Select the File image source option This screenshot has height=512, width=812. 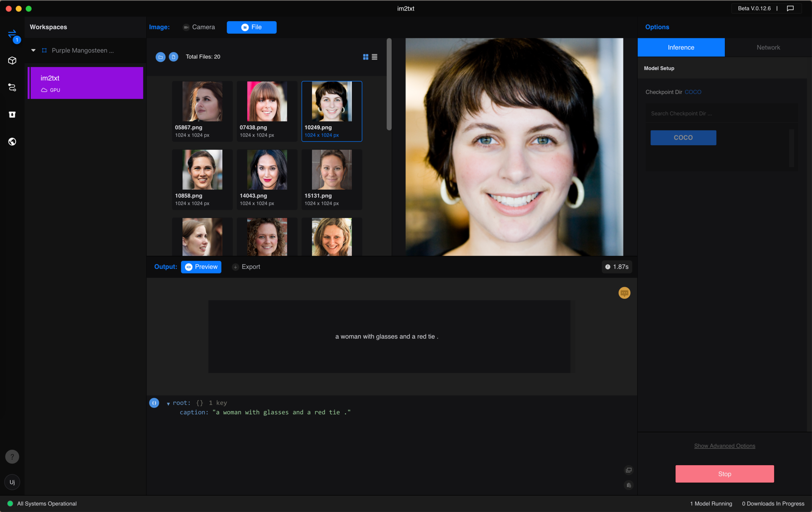point(252,27)
